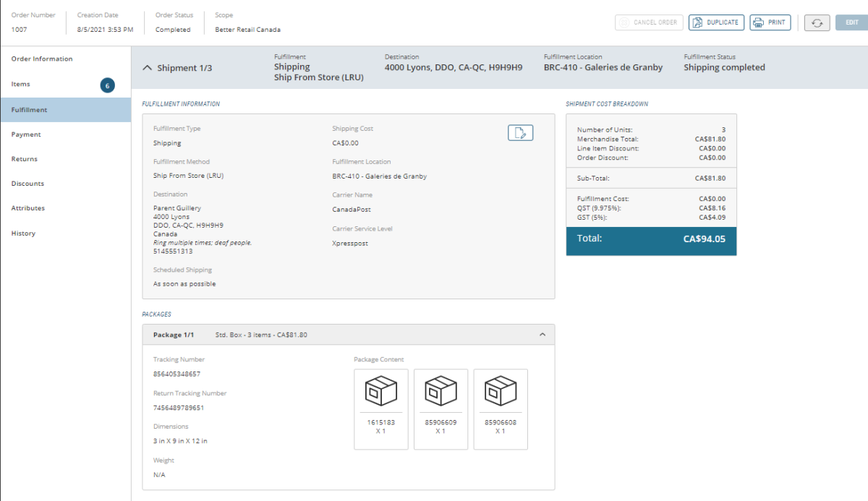The width and height of the screenshot is (868, 501).
Task: Click the Items count badge showing 6
Action: (107, 85)
